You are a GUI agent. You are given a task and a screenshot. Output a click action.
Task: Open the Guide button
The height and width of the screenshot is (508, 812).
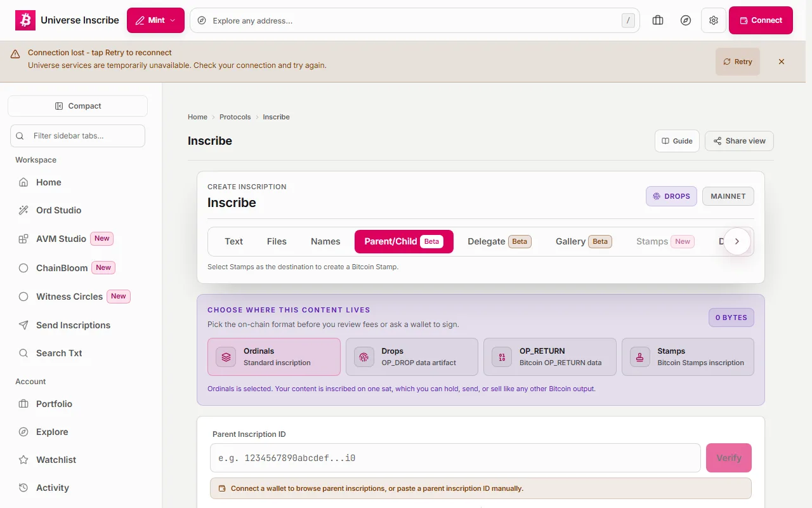point(677,141)
